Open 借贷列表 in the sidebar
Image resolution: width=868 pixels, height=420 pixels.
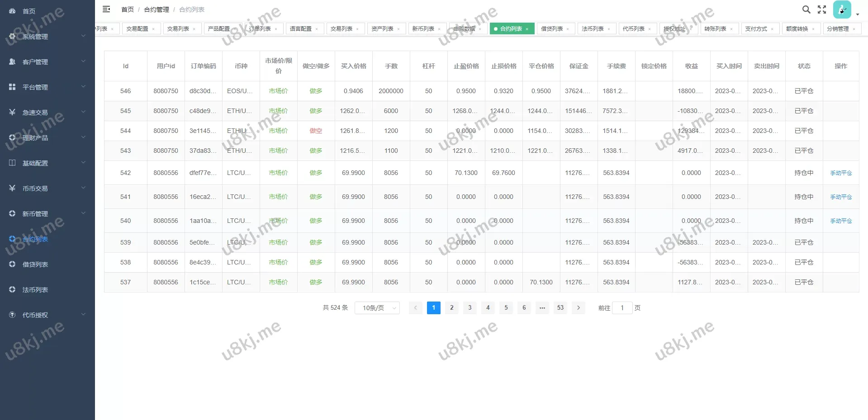tap(35, 264)
